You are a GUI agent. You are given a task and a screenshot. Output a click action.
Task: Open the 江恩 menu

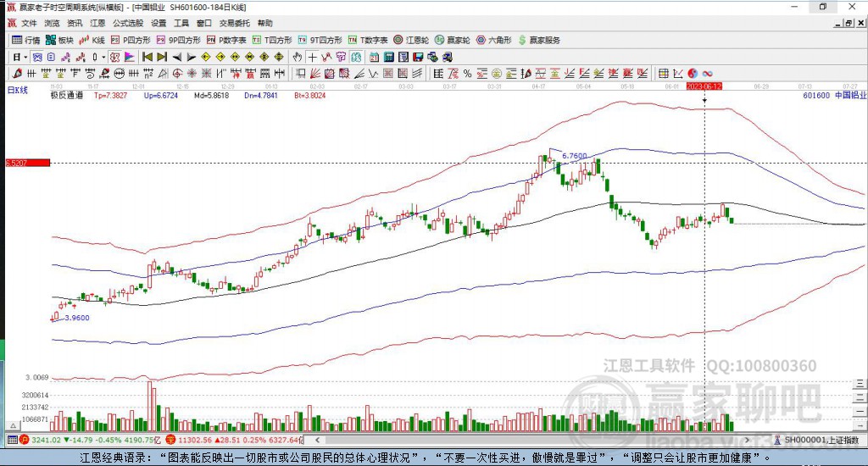click(x=97, y=23)
